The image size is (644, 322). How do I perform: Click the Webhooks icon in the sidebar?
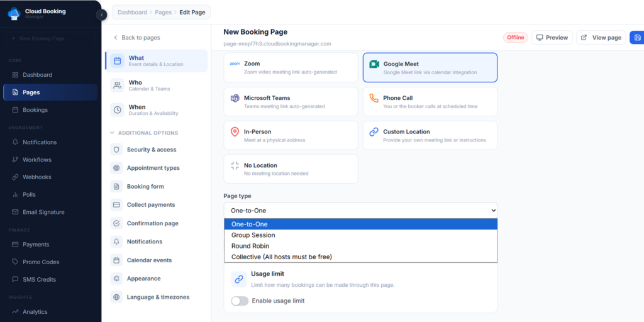[16, 177]
